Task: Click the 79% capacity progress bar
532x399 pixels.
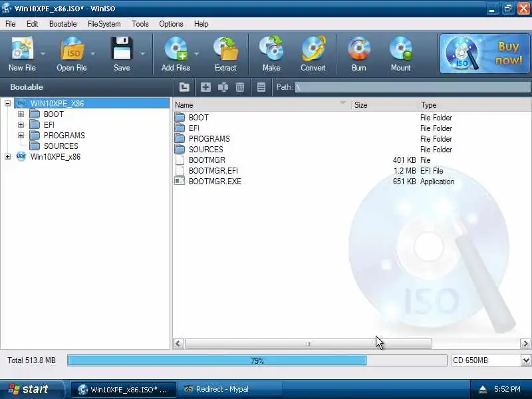Action: 257,360
